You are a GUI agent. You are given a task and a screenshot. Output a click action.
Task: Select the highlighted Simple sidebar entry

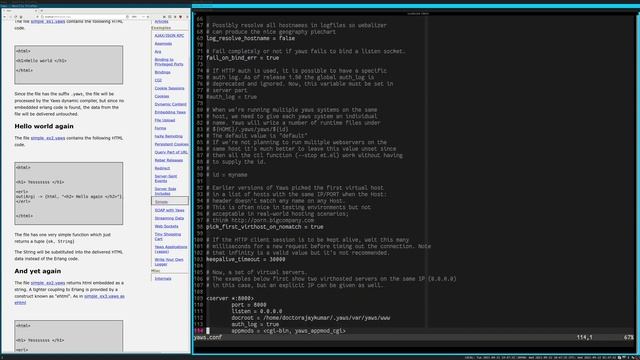(x=170, y=201)
